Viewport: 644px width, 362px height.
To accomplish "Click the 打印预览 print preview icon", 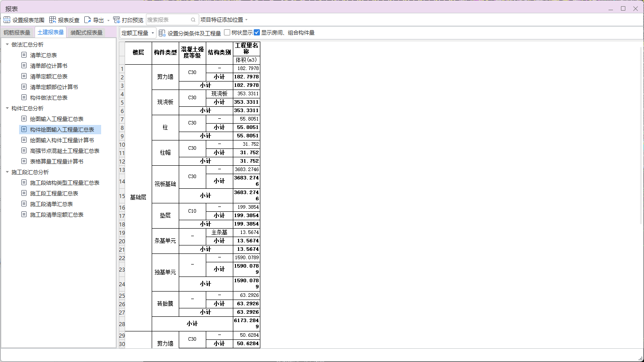I will [x=117, y=20].
